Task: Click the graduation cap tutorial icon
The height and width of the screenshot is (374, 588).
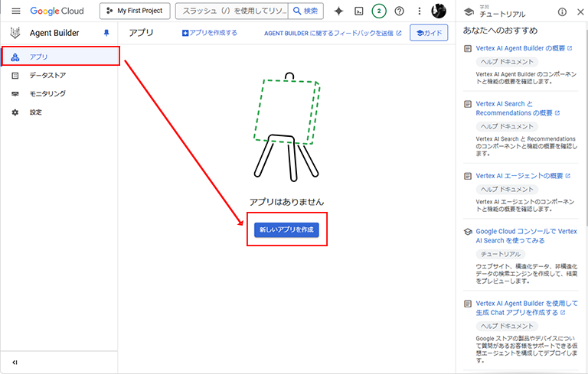Action: pos(469,12)
